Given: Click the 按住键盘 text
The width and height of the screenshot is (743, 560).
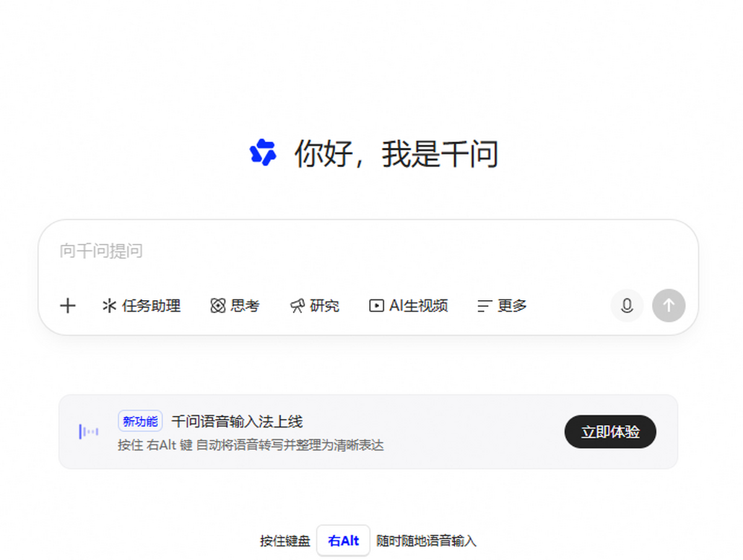Looking at the screenshot, I should [x=285, y=541].
